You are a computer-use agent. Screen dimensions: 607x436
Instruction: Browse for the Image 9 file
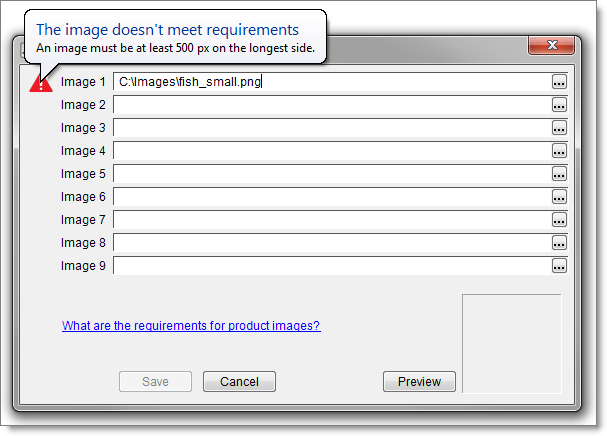click(x=559, y=266)
